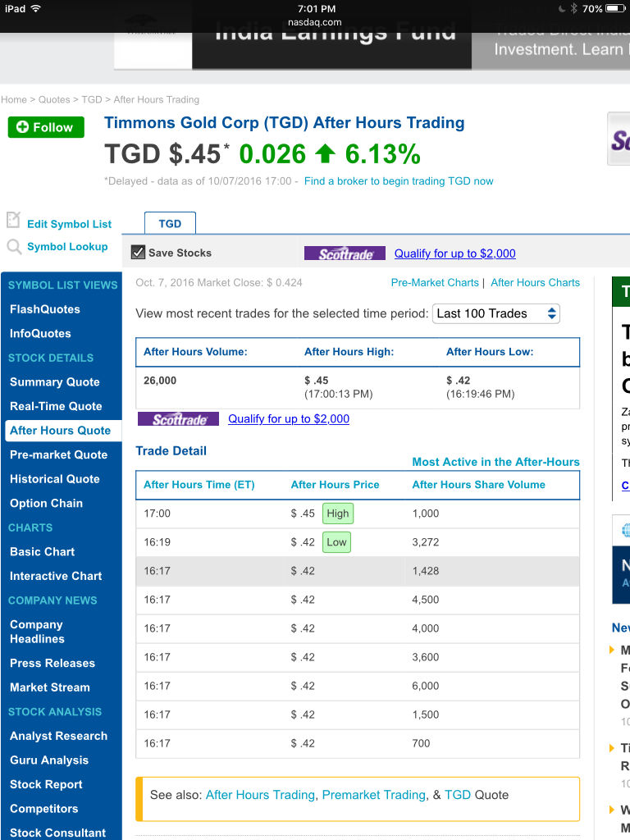This screenshot has width=630, height=840.
Task: Tap the Scottrade logo below the volume table
Action: tap(178, 418)
